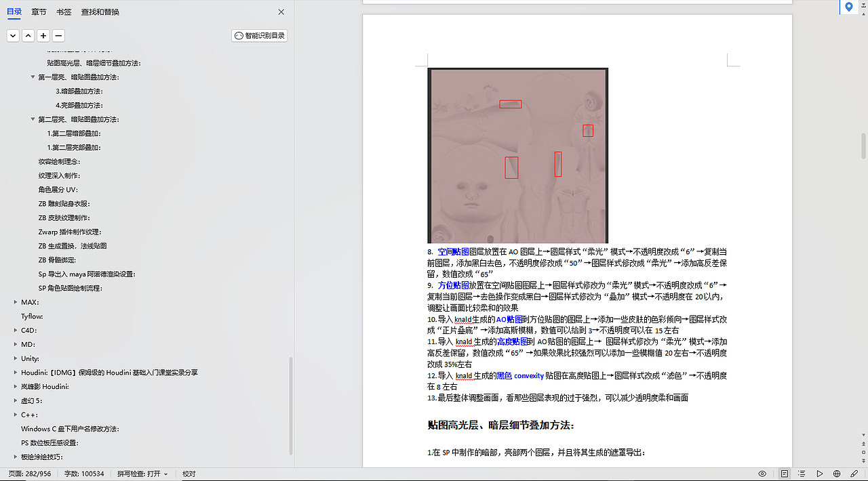Jump to 纹理深入制作: outline entry

[x=60, y=175]
